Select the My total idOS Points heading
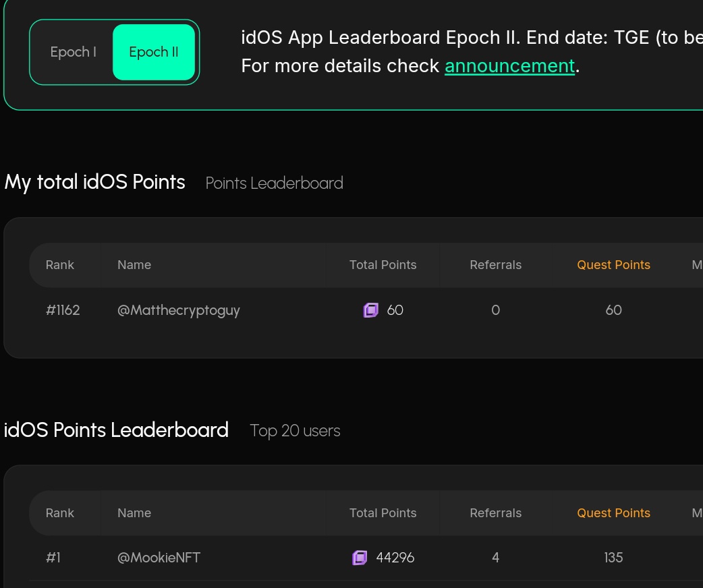 pos(94,181)
